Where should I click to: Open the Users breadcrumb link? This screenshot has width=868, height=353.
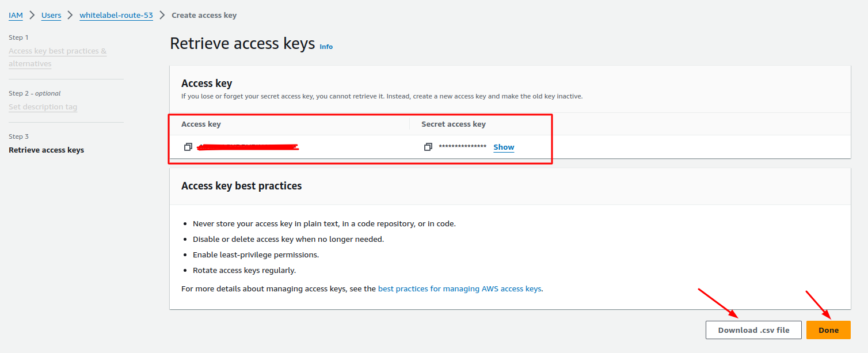pos(51,15)
